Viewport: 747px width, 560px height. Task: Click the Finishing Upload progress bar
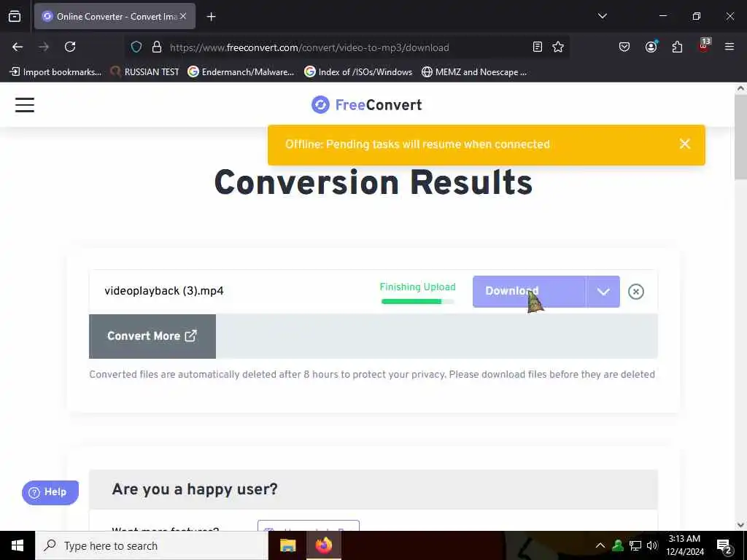pos(418,301)
